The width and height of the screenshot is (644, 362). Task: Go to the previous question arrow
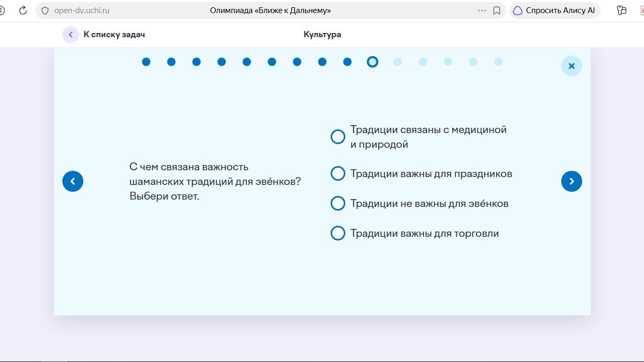(73, 181)
